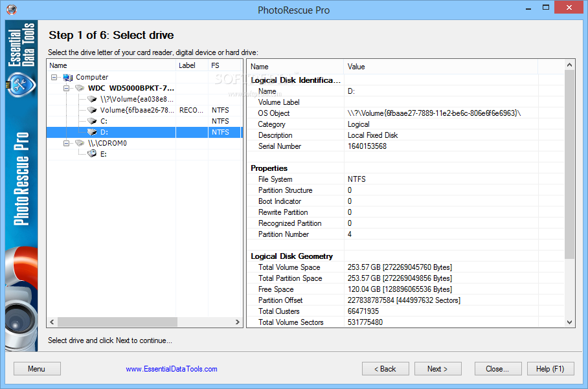Click the Properties section heading

pyautogui.click(x=269, y=168)
